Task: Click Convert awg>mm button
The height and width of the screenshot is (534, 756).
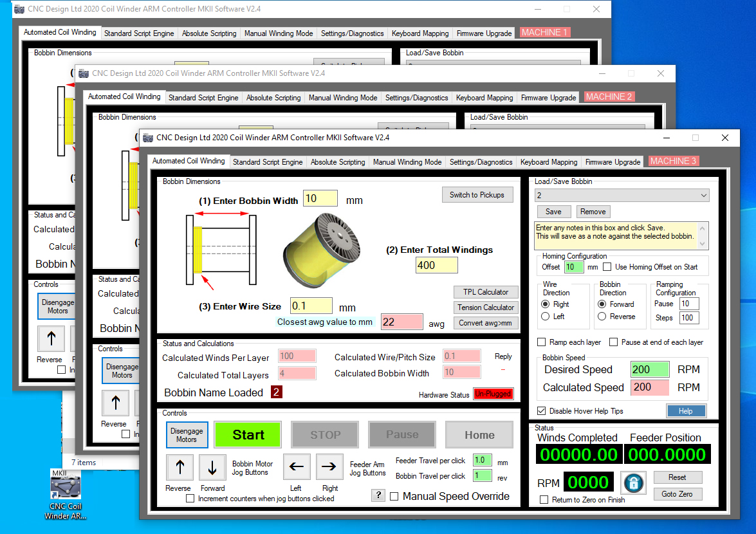Action: (x=486, y=323)
